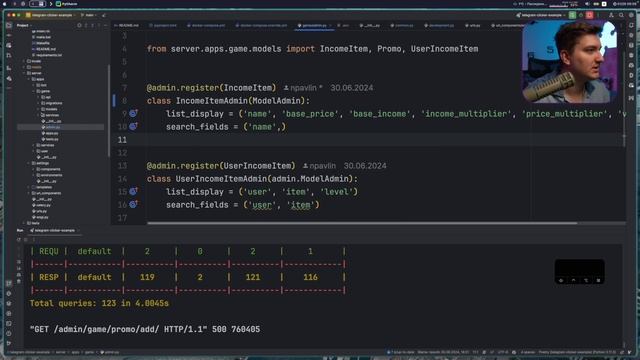Open Notifications bell icon on right sidebar
Screen dimensions: 640x360
[x=631, y=25]
